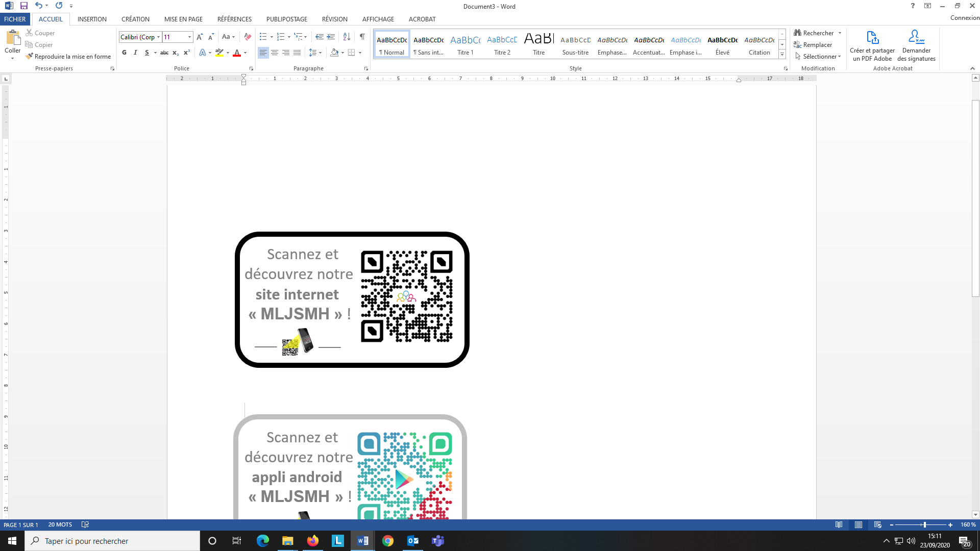Save the document using the floppy icon

pos(23,6)
